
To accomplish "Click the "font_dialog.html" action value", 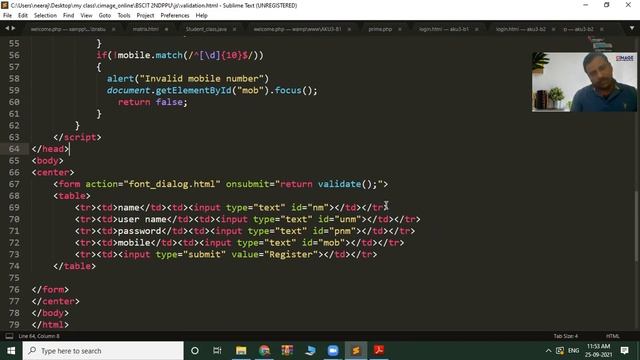I will click(172, 184).
